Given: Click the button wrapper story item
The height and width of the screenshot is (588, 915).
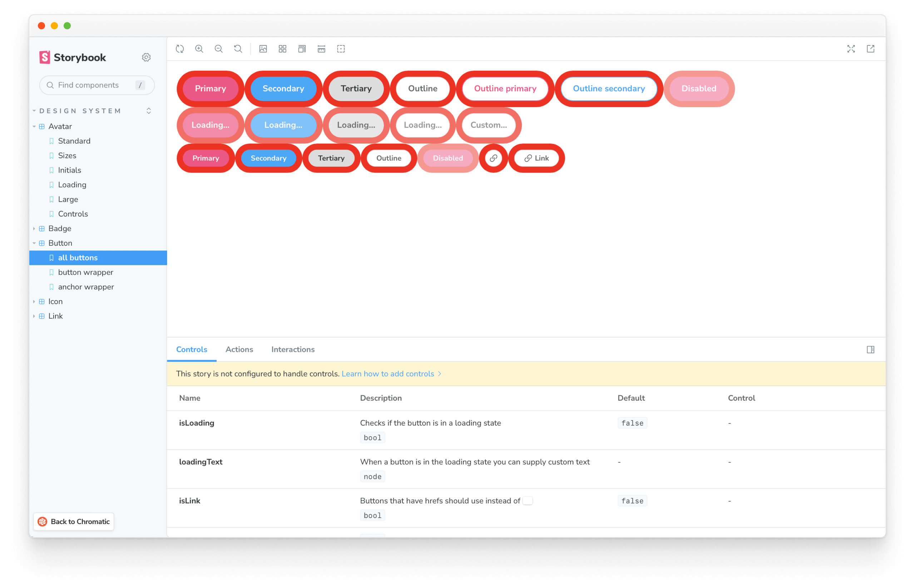Looking at the screenshot, I should [85, 272].
